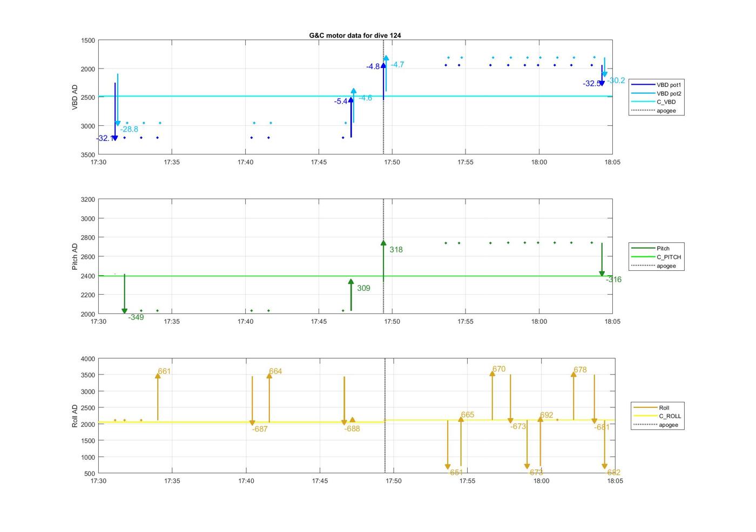Image resolution: width=756 pixels, height=532 pixels.
Task: Click the '661' roll data label
Action: (x=164, y=371)
